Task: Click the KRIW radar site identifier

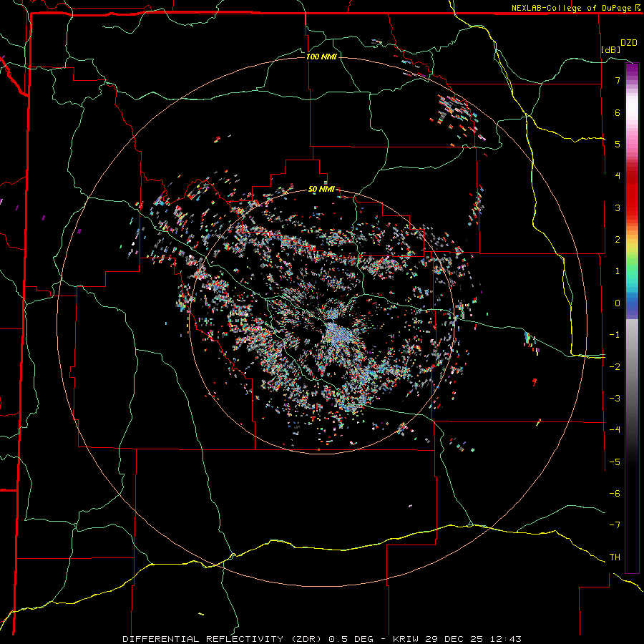Action: (x=406, y=639)
